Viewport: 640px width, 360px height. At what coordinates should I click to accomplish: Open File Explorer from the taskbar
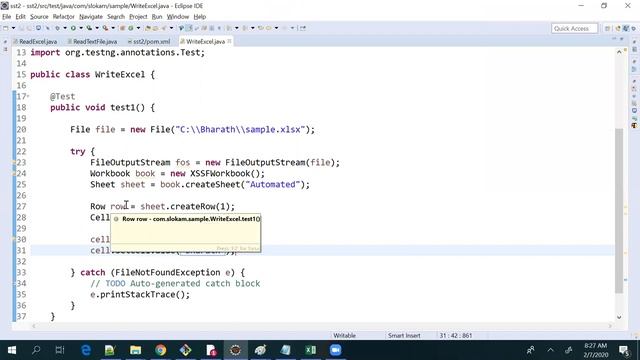pos(136,350)
